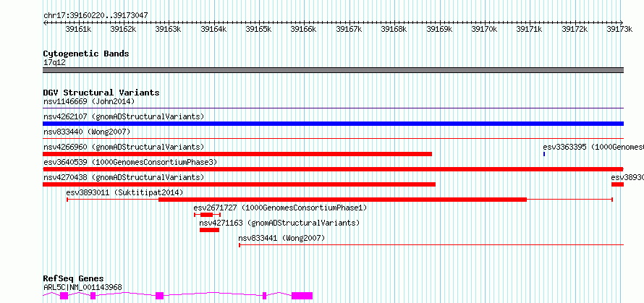
Task: Click the esv3893011 (Suktitipat2014) label
Action: (125, 192)
